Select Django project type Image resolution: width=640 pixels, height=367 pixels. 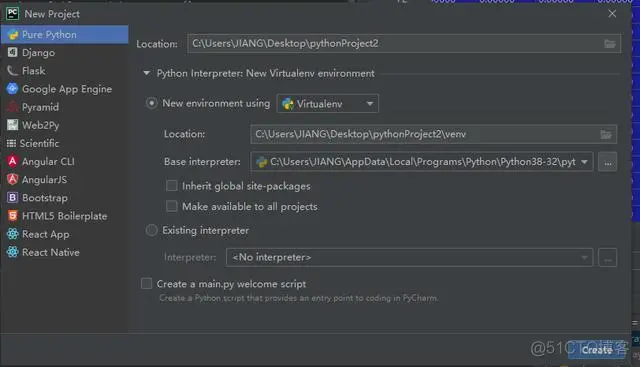[x=64, y=53]
